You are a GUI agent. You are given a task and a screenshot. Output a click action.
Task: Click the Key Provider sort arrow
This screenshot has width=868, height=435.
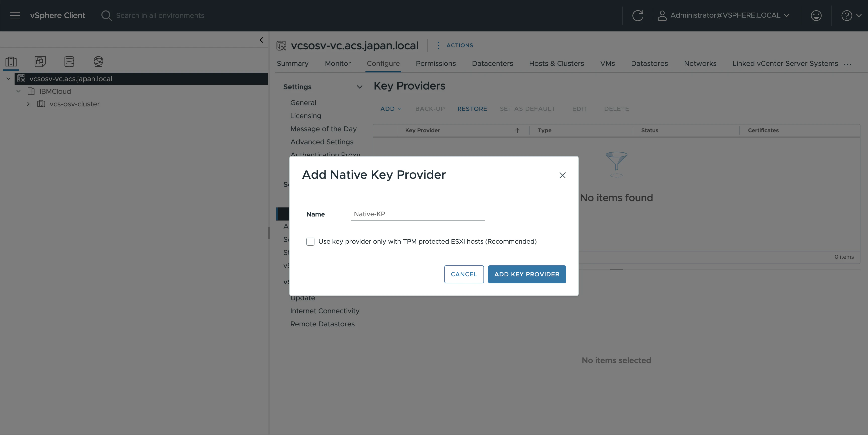pos(517,130)
